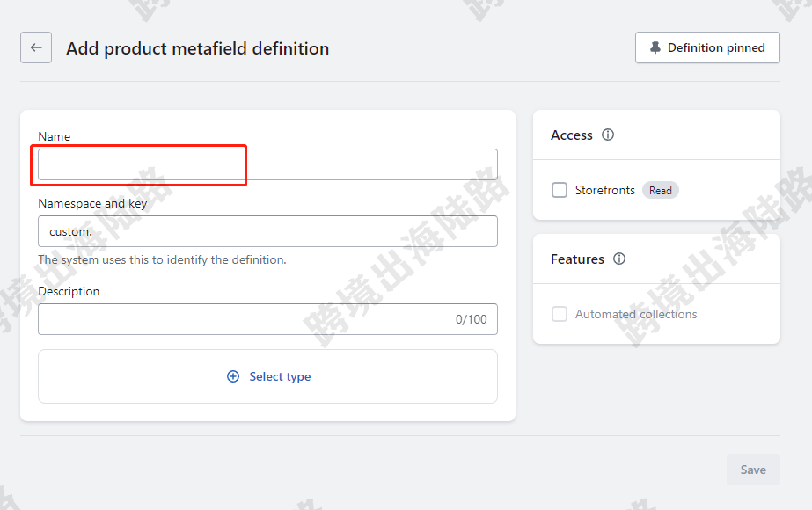Enable the Storefronts checkbox
Image resolution: width=812 pixels, height=510 pixels.
[x=560, y=190]
